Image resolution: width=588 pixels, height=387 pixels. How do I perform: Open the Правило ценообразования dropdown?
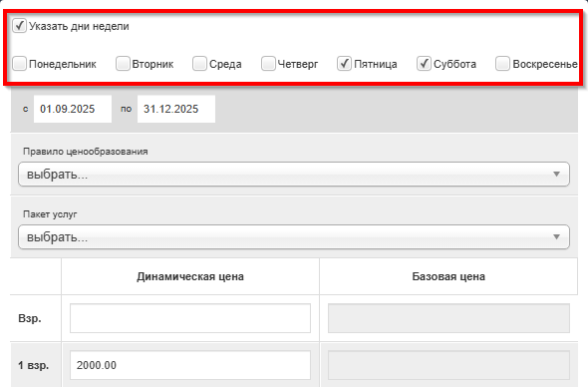coord(294,175)
